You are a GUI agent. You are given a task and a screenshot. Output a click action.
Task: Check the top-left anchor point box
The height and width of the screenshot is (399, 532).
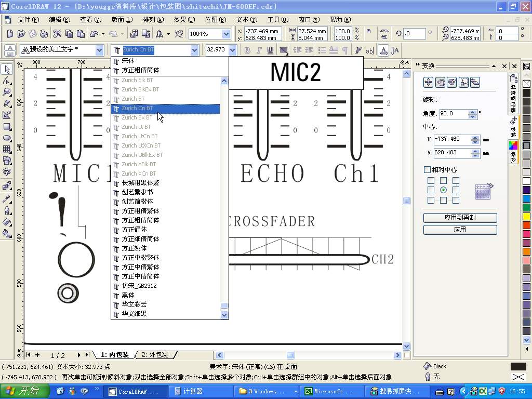click(x=431, y=180)
